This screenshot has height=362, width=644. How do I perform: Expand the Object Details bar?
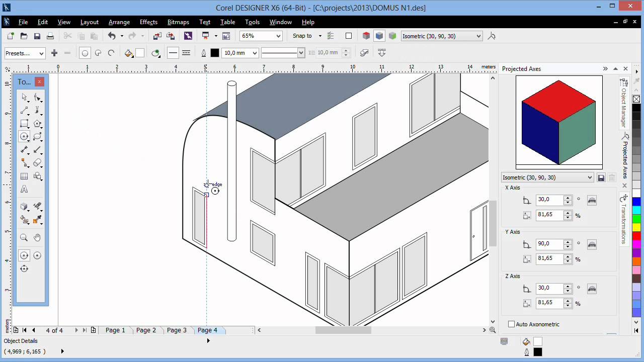click(208, 341)
